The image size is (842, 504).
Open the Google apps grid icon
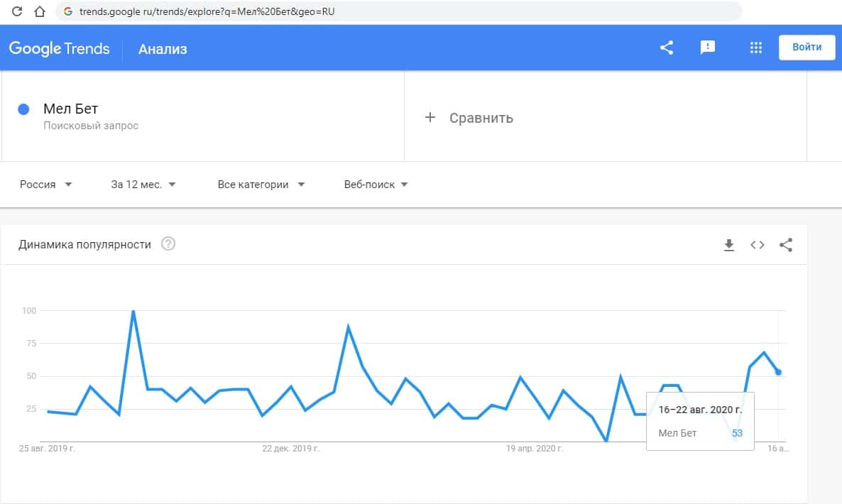755,48
